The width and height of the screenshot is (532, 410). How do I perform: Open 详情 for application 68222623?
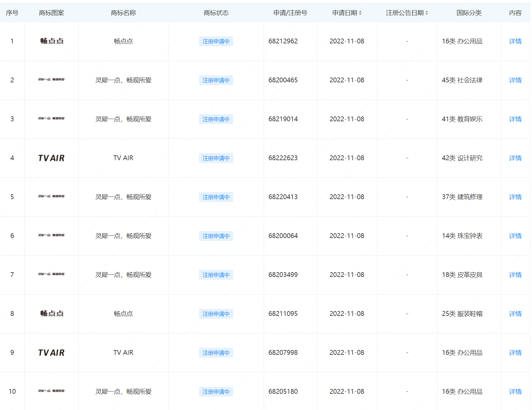point(515,158)
